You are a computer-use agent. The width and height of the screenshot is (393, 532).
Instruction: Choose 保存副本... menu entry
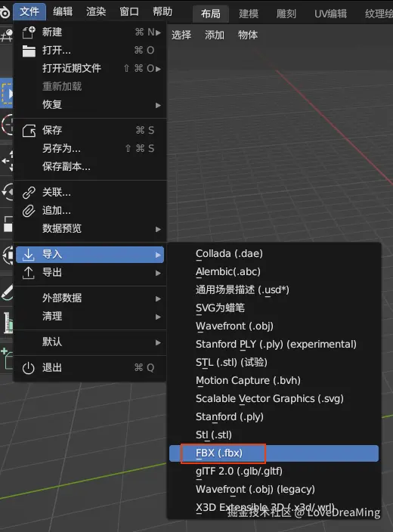tap(90, 166)
